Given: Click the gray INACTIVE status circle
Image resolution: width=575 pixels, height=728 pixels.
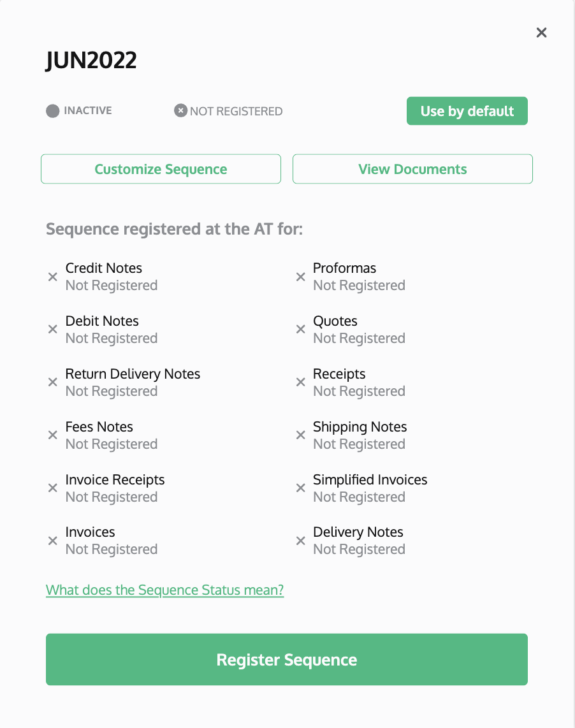Looking at the screenshot, I should click(x=53, y=111).
